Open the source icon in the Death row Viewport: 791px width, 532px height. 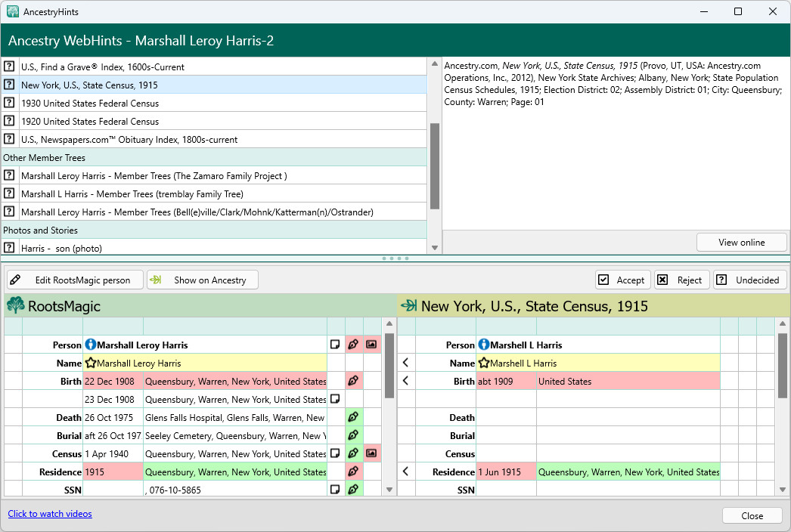click(353, 418)
